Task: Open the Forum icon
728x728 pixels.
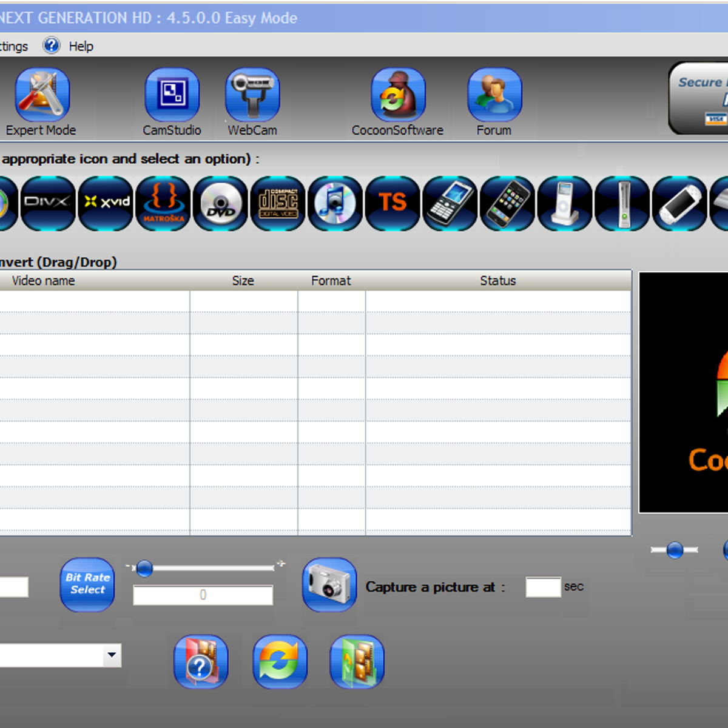Action: point(494,95)
